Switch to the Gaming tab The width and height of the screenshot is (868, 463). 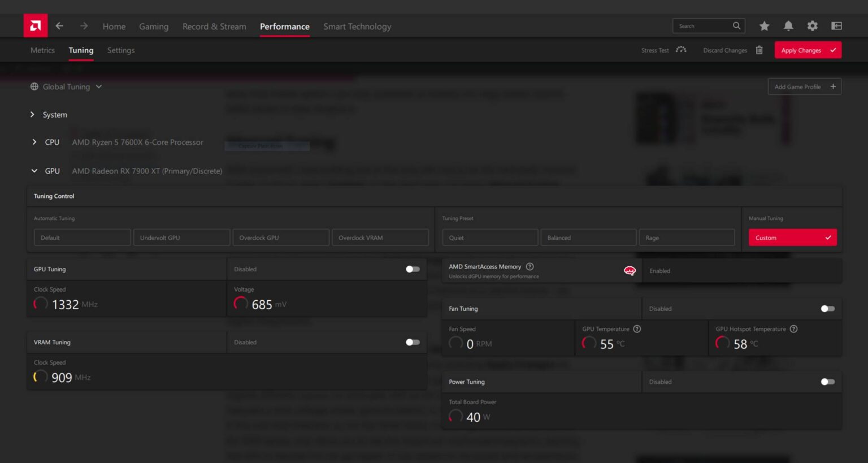click(154, 27)
